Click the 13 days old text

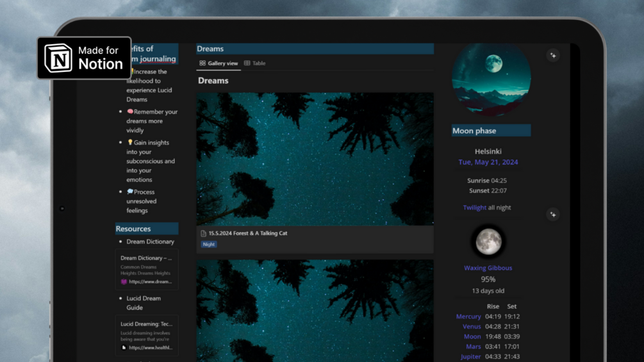[488, 291]
